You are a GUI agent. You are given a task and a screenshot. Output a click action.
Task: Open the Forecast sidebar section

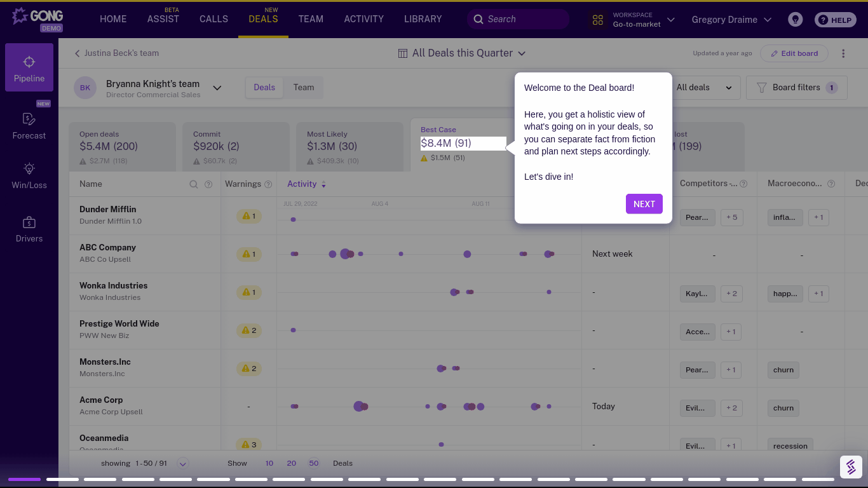(29, 126)
